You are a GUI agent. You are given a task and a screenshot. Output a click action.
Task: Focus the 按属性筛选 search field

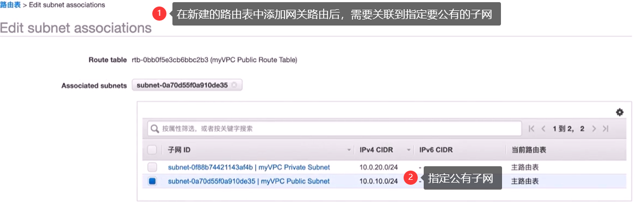point(335,129)
